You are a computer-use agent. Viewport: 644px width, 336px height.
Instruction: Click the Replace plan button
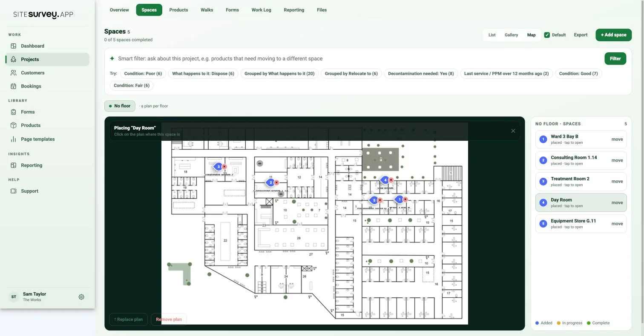[x=128, y=319]
